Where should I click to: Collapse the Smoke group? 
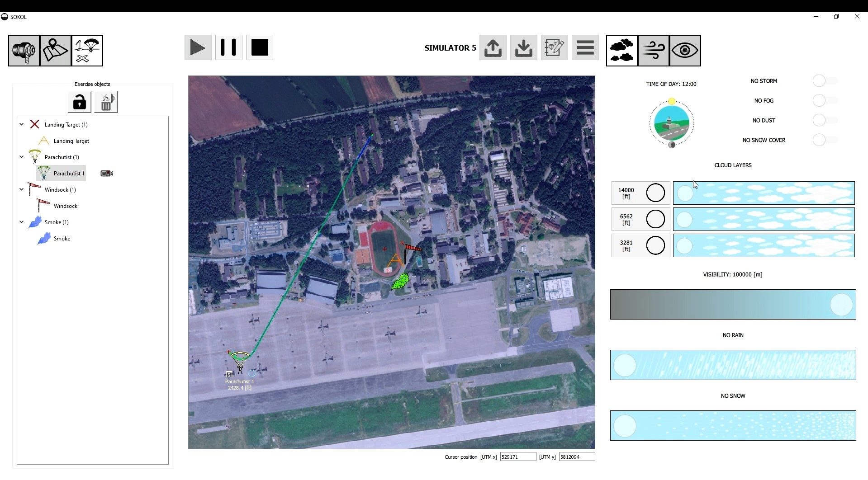pos(21,222)
